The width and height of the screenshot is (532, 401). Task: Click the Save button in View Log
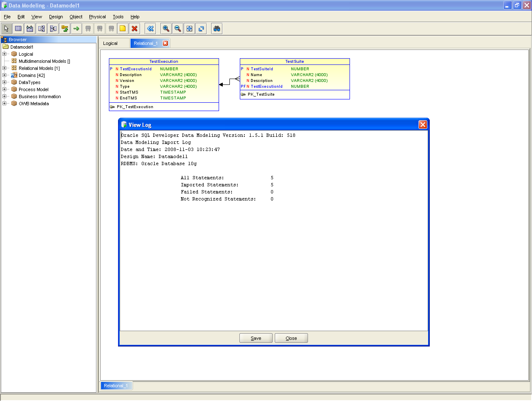pos(256,338)
